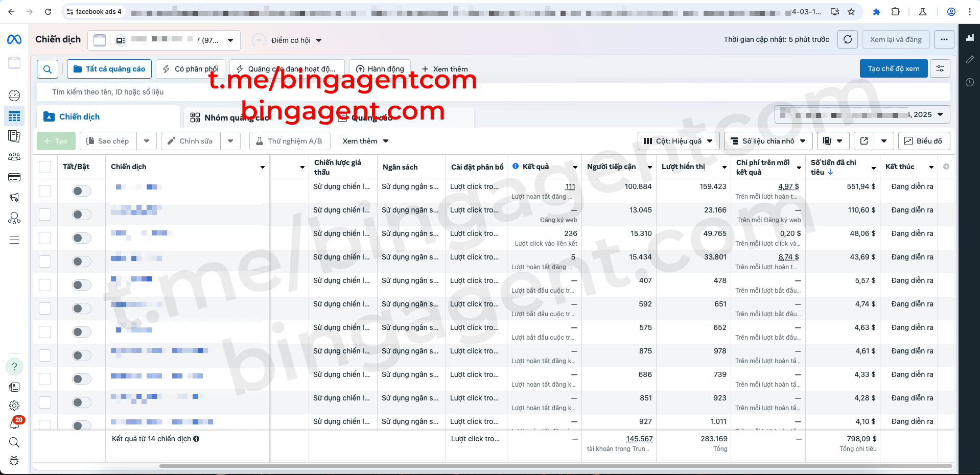
Task: Toggle the campaign switch in the 4,74 $ row
Action: [81, 308]
